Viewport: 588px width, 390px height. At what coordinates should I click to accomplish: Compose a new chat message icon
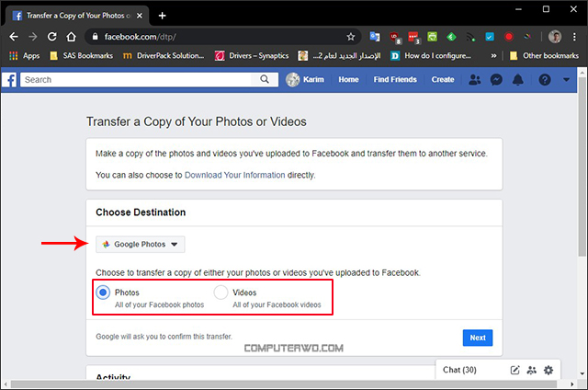pyautogui.click(x=514, y=370)
